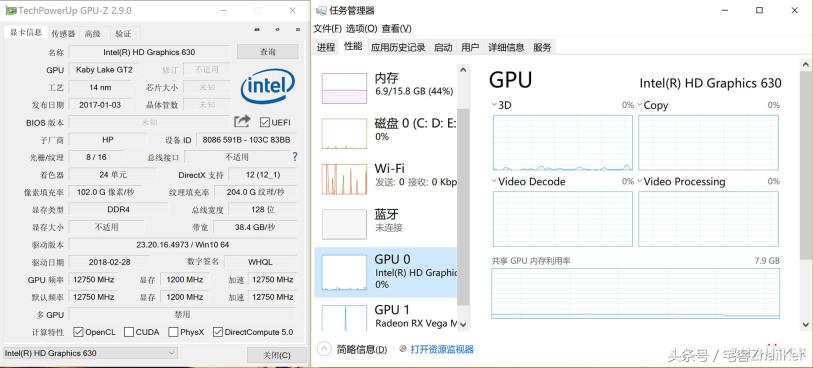813x368 pixels.
Task: Click the resource monitor icon beside the link
Action: 404,349
